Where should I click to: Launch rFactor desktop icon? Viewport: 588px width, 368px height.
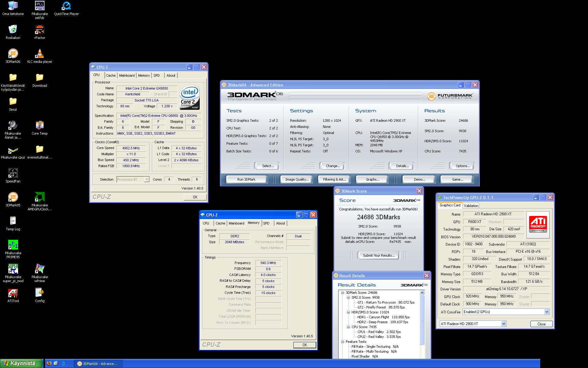point(40,32)
